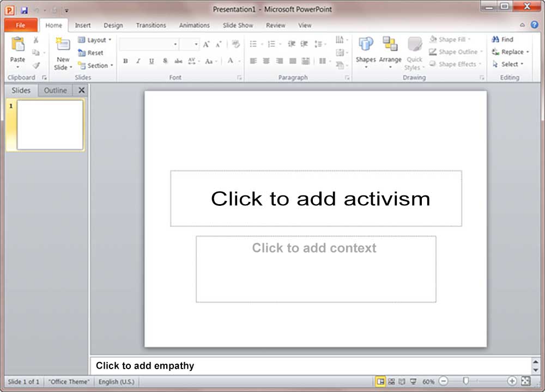
Task: Click Shape Fill button
Action: click(450, 40)
